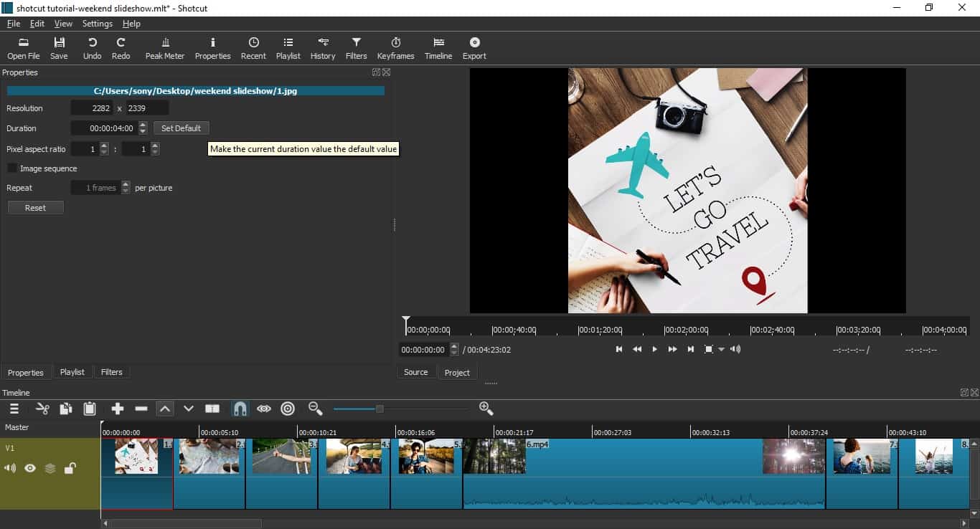Select the Filters panel icon

tap(356, 48)
